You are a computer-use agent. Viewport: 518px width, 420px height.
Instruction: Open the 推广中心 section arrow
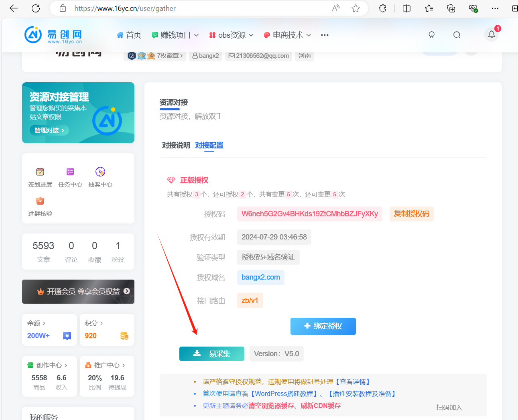tap(124, 365)
